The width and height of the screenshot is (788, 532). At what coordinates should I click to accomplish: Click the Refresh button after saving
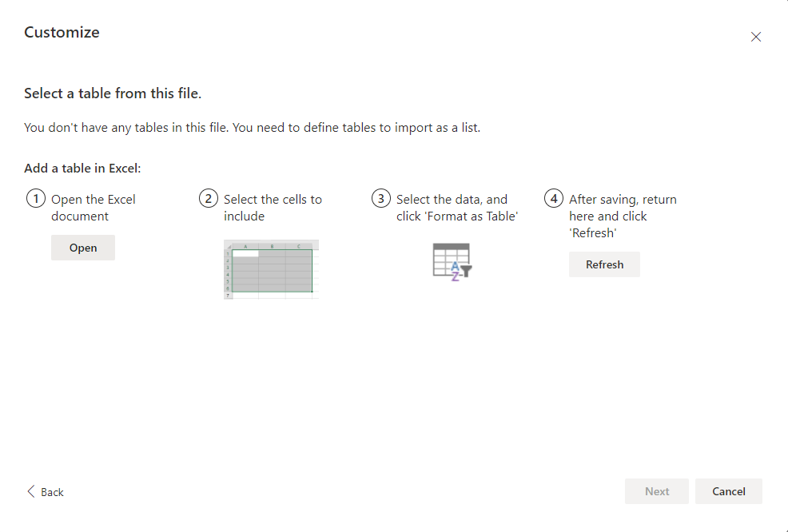tap(604, 264)
